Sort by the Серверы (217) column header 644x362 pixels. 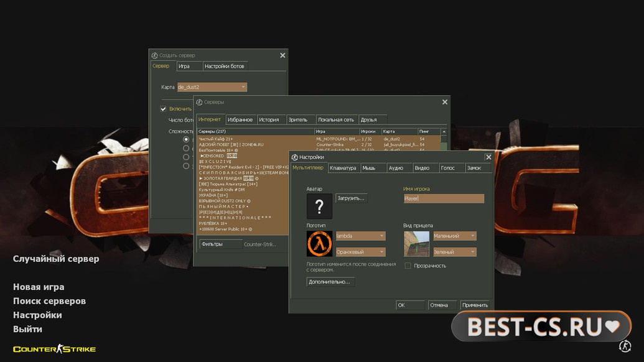pyautogui.click(x=256, y=131)
